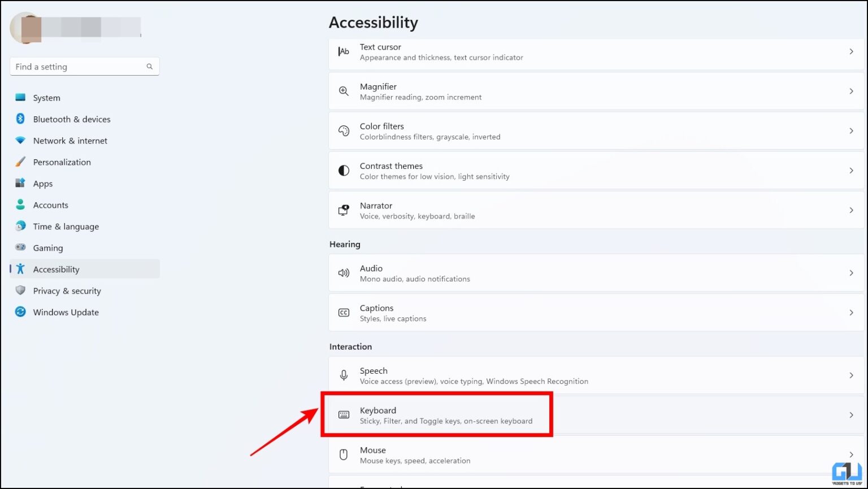
Task: Select the Bluetooth icon in the sidebar
Action: coord(20,119)
